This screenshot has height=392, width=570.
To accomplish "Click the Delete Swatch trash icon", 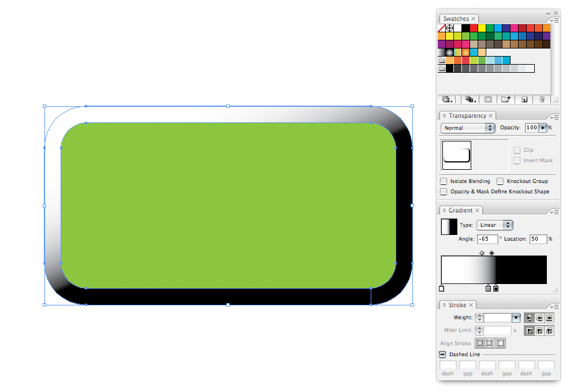I will (x=542, y=99).
